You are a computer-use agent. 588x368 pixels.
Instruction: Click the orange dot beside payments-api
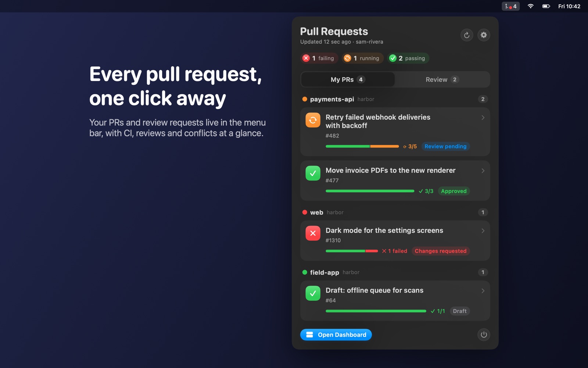[x=305, y=99]
